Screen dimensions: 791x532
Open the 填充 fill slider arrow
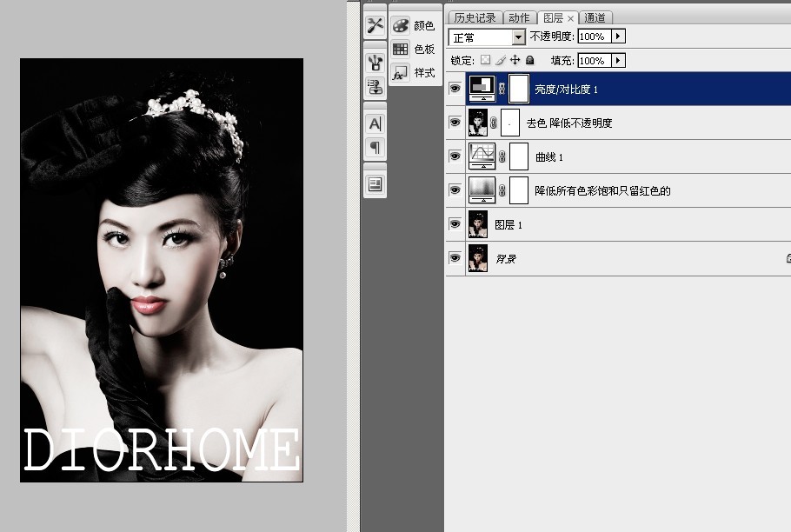(619, 61)
